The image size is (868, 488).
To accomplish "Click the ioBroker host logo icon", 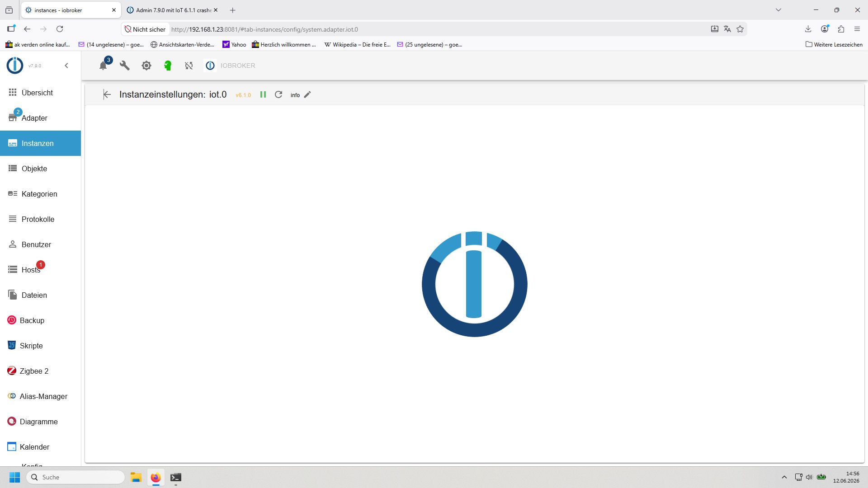I will pyautogui.click(x=210, y=66).
